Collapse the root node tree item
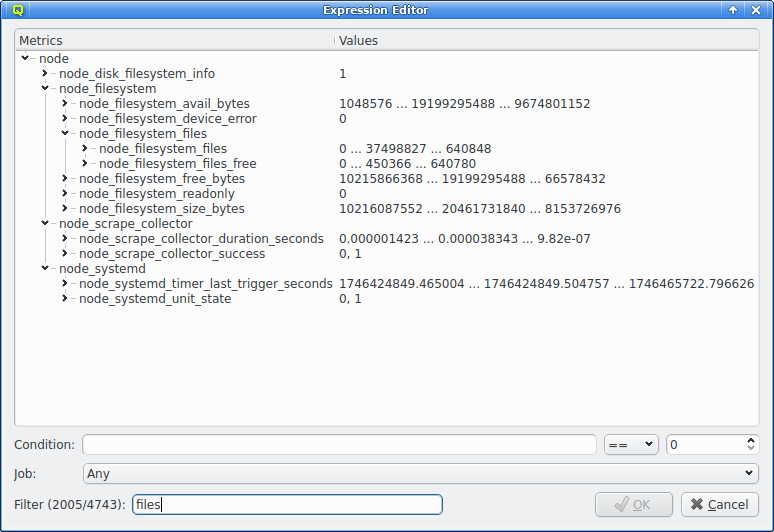This screenshot has height=532, width=774. pyautogui.click(x=25, y=58)
